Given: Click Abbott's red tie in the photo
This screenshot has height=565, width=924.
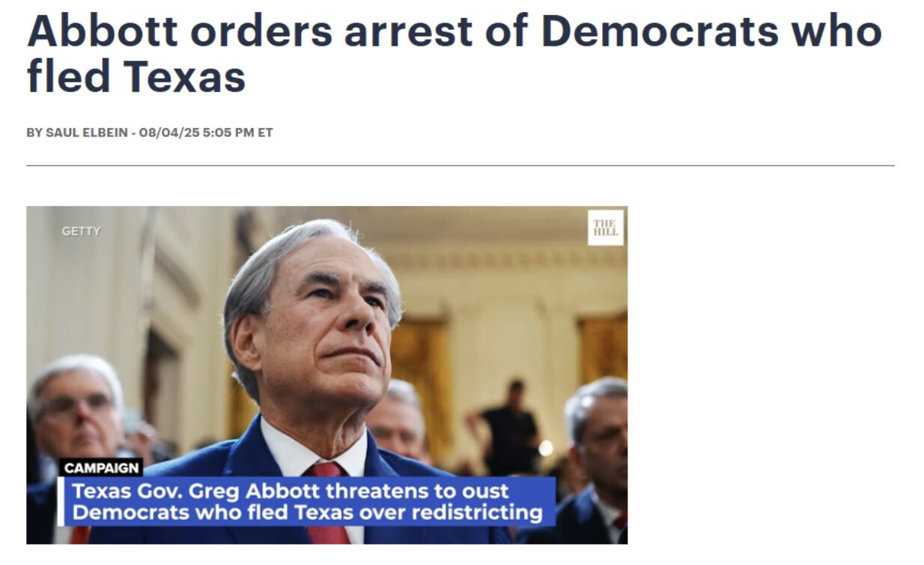Looking at the screenshot, I should coord(326,502).
